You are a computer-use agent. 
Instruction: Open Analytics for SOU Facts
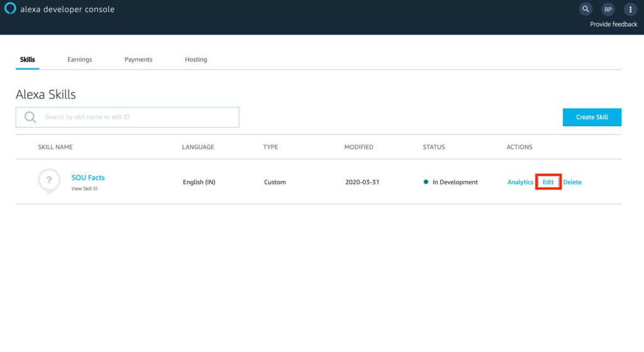520,182
